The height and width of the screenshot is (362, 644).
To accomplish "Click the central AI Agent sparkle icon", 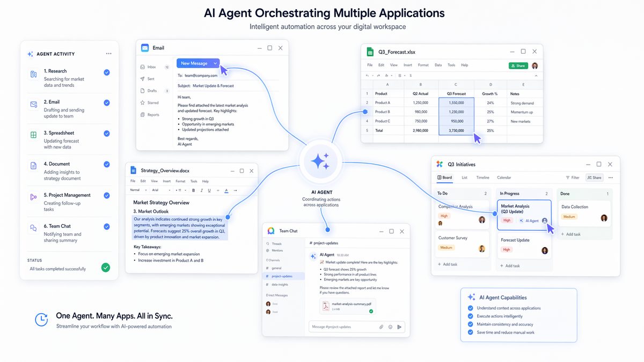I will click(x=321, y=160).
